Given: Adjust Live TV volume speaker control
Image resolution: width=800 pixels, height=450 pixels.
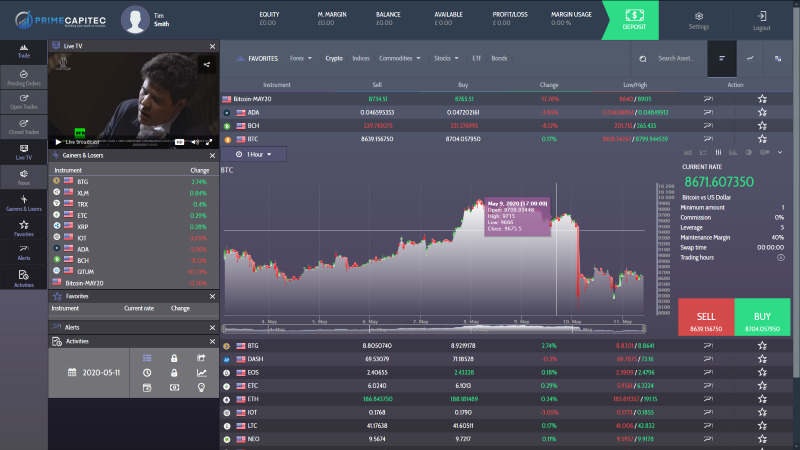Looking at the screenshot, I should click(195, 142).
